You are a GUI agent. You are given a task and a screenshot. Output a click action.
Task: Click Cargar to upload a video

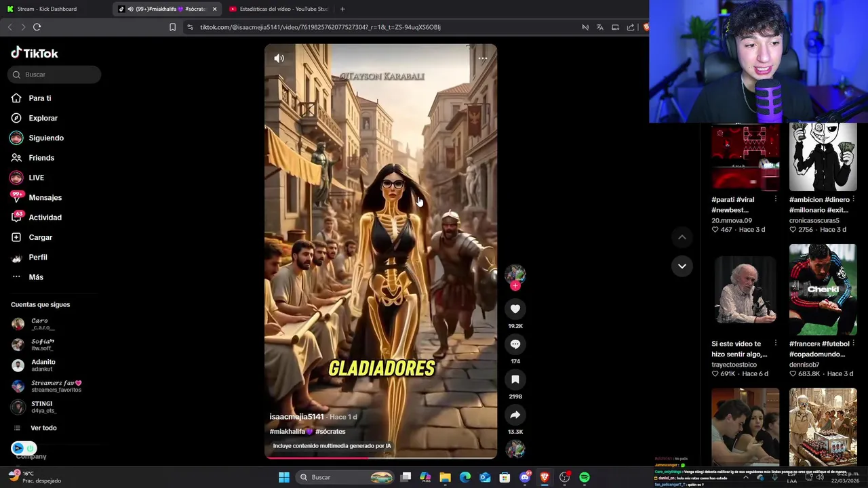click(32, 237)
